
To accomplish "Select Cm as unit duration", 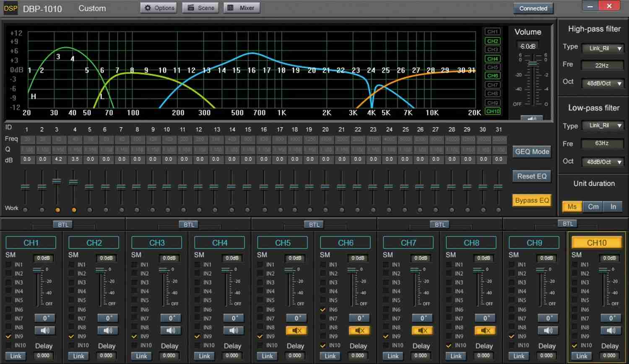I will (x=593, y=207).
